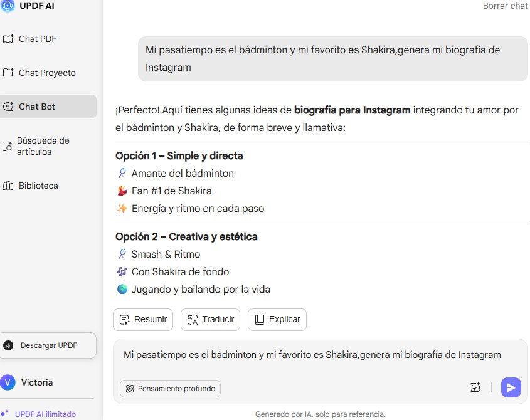Screen dimensions: 530x420
Task: Open Chat PDF from sidebar
Action: tap(29, 39)
